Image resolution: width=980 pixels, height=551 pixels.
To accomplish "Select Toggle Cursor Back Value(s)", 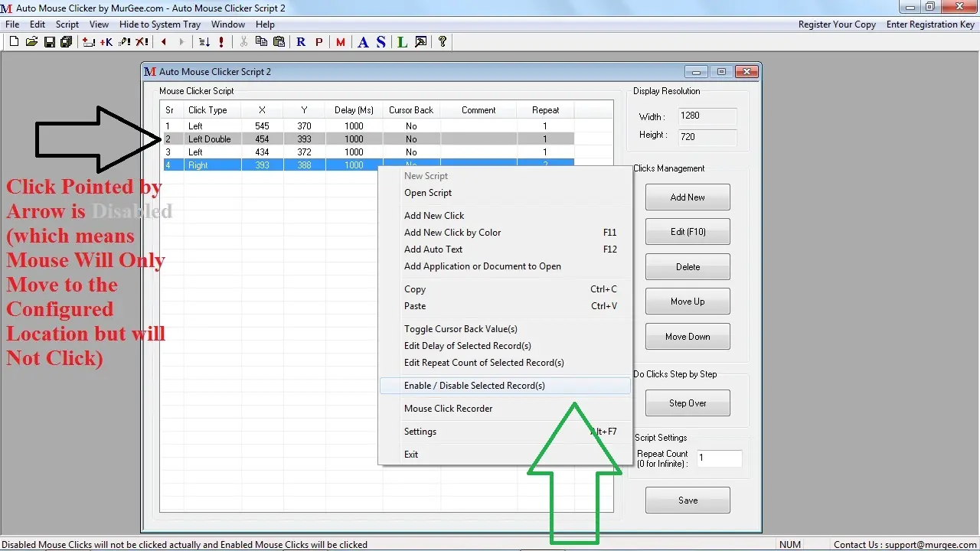I will pyautogui.click(x=505, y=329).
